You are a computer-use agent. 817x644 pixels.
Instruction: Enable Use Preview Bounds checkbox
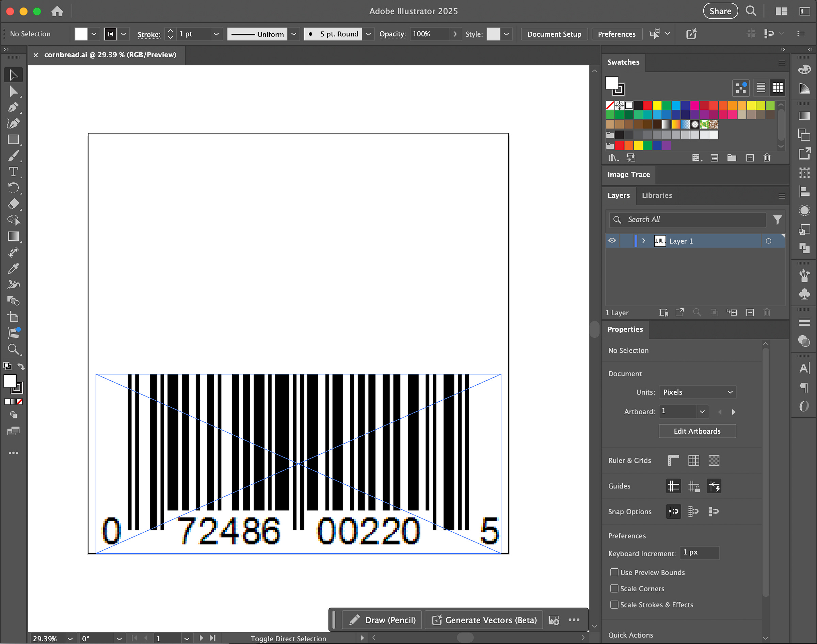coord(614,573)
